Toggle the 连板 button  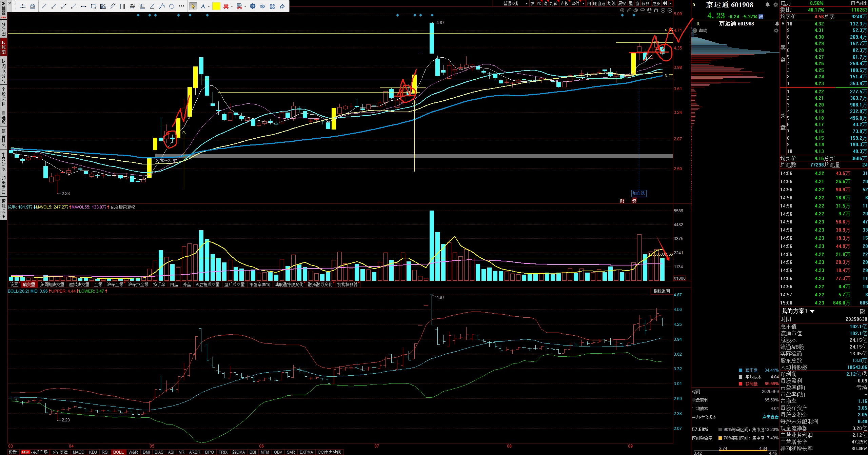[565, 3]
